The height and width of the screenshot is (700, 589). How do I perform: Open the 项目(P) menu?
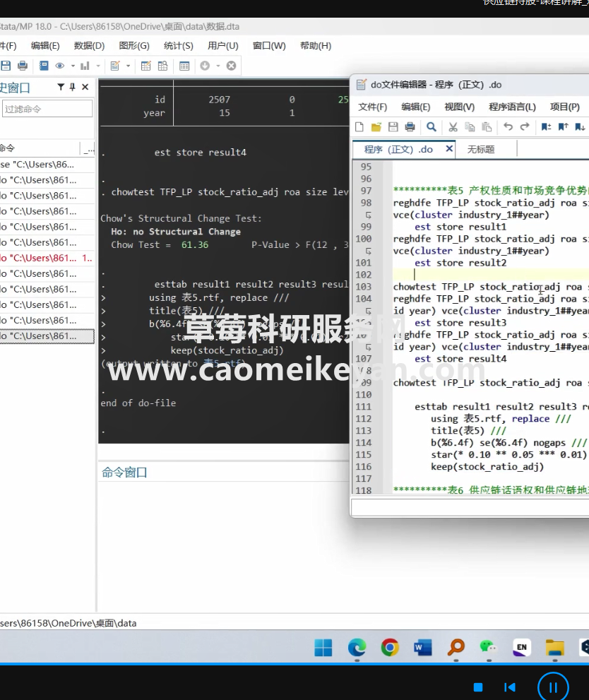tap(565, 107)
